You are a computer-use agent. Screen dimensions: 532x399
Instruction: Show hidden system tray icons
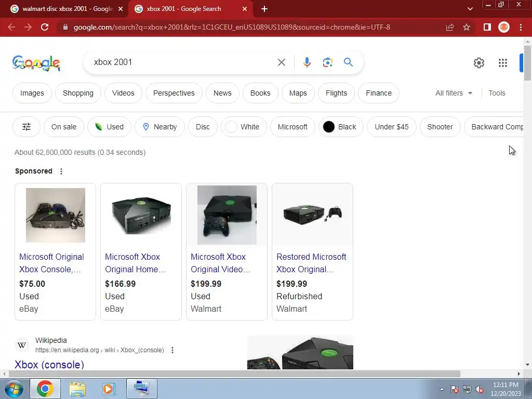[x=442, y=389]
